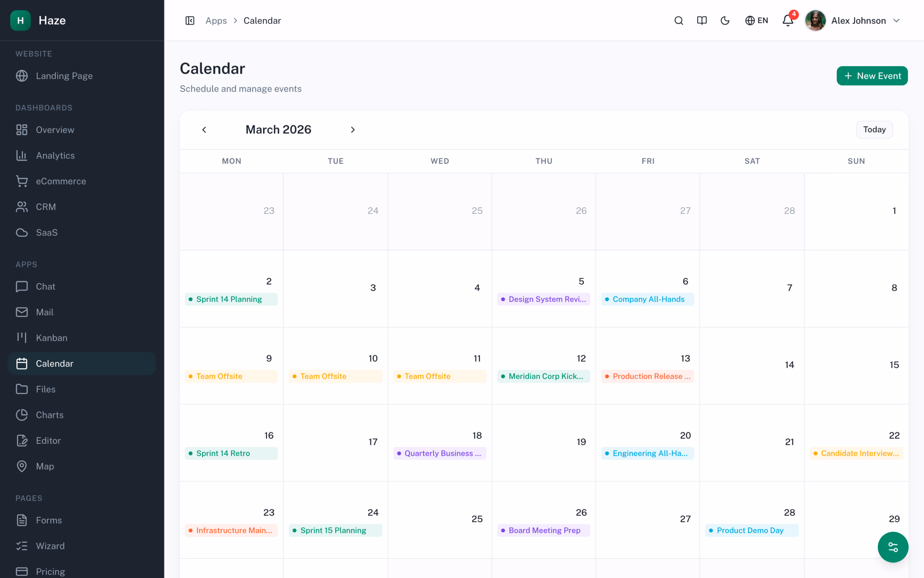Click the Haze logo icon
Screen dimensions: 924x578
point(20,21)
